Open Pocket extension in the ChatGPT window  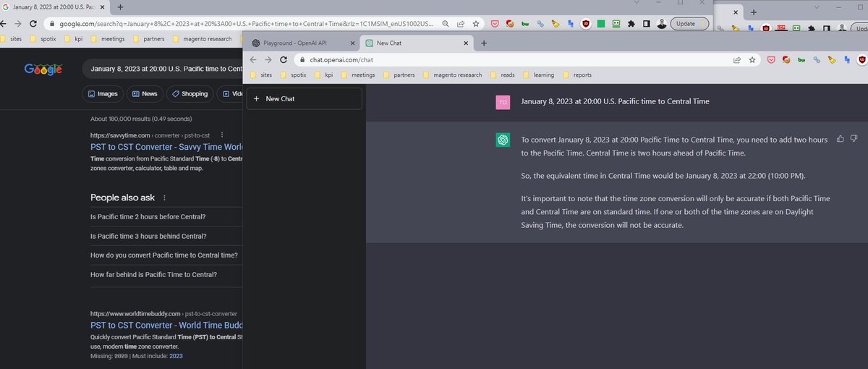772,60
